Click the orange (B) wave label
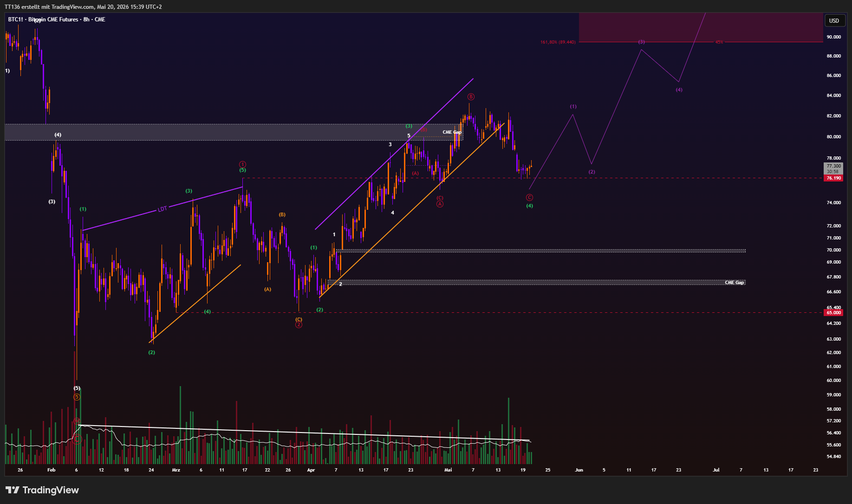 pos(282,215)
